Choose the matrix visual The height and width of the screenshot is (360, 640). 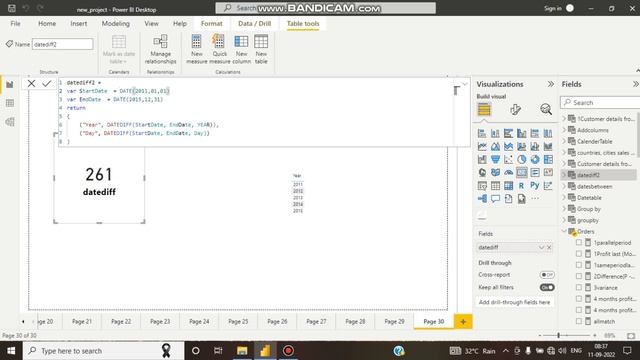pyautogui.click(x=509, y=186)
